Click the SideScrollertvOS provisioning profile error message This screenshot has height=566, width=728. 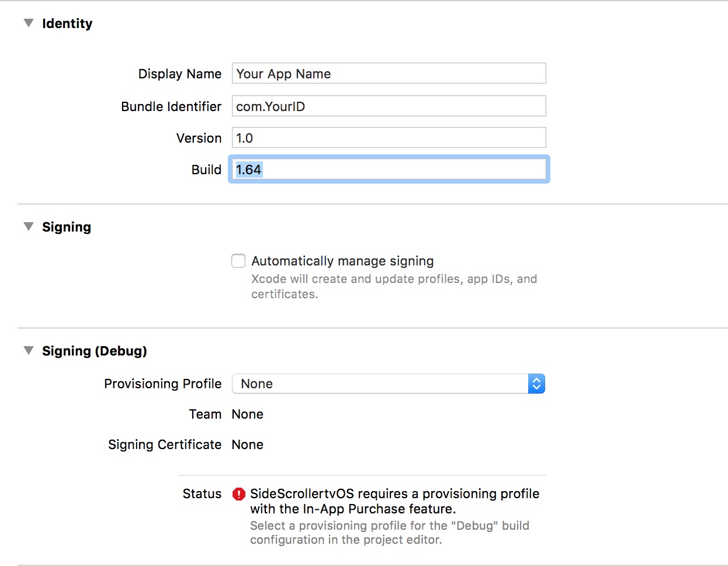click(x=394, y=501)
